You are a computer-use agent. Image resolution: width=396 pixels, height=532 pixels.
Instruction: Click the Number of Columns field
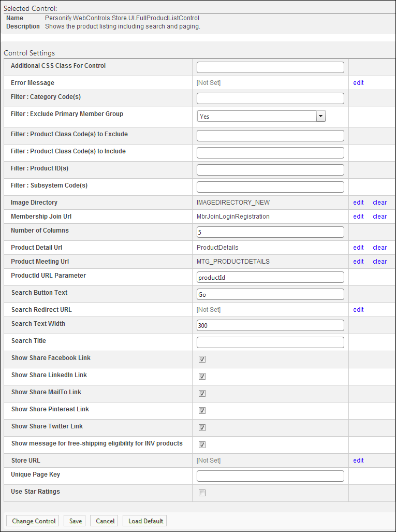point(270,232)
